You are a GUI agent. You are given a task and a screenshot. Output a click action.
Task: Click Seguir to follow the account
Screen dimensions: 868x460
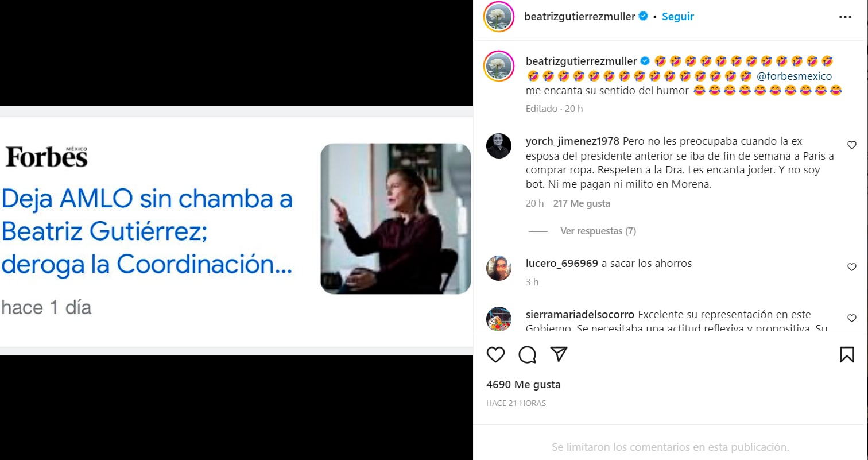pyautogui.click(x=678, y=17)
